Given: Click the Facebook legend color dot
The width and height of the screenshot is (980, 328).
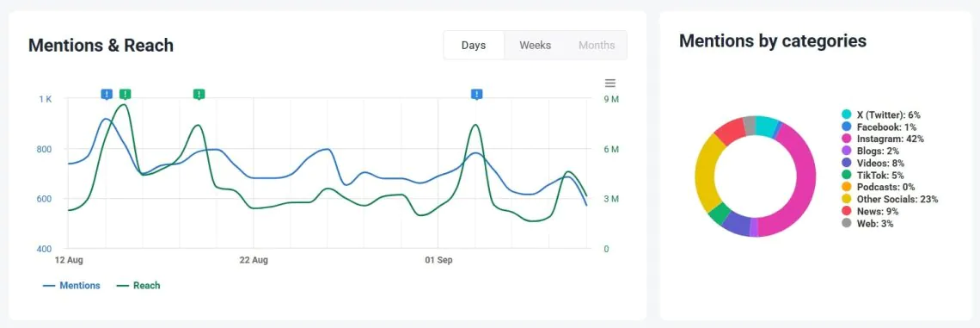Looking at the screenshot, I should click(846, 127).
